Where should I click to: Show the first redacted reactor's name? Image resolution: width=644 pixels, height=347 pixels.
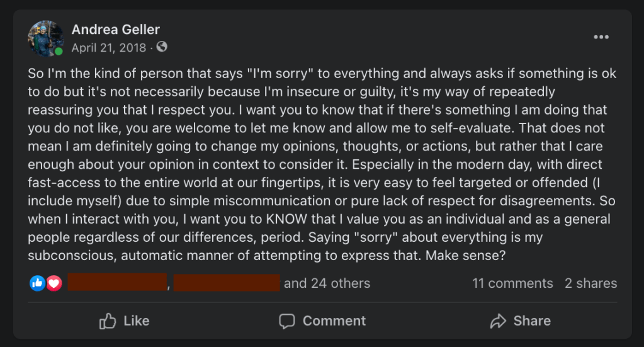coord(117,283)
